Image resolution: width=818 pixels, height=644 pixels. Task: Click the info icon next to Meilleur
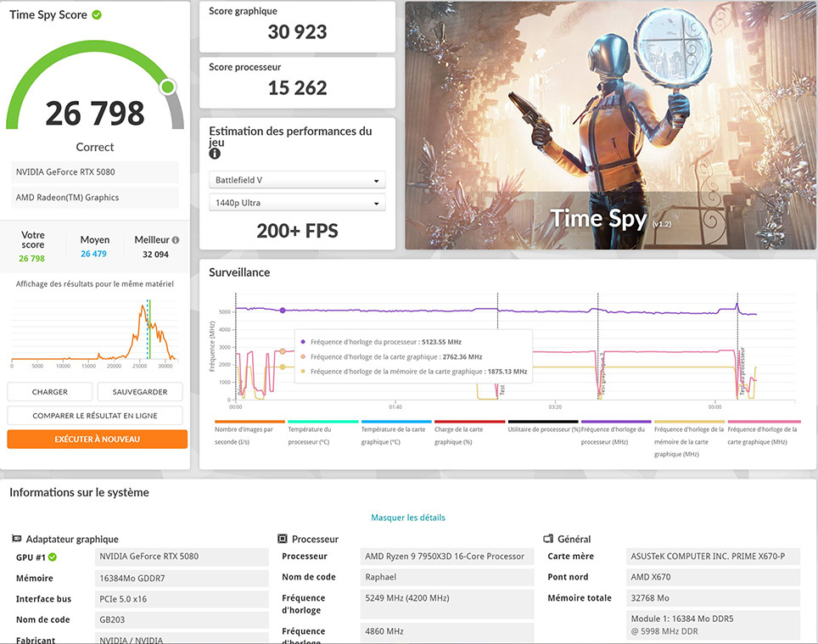point(176,240)
